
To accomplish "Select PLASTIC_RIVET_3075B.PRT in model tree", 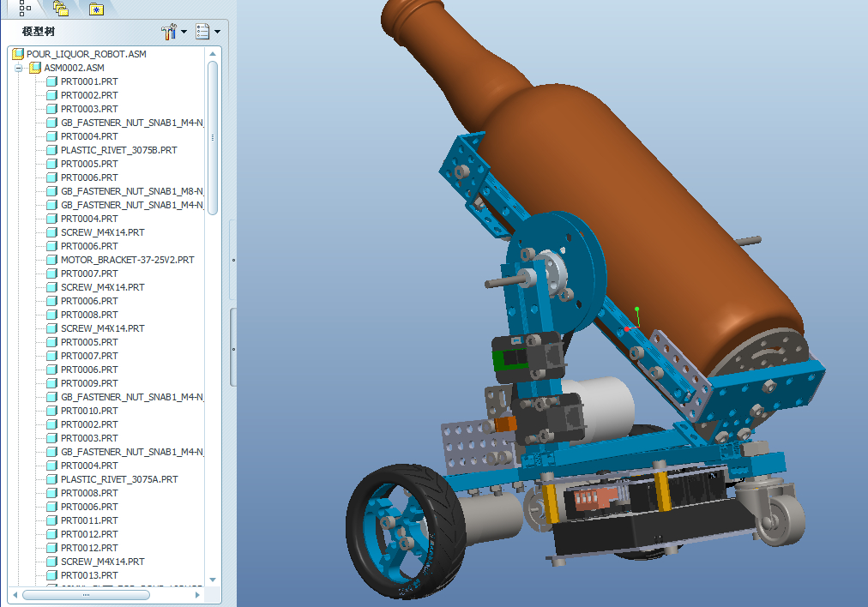I will pos(119,150).
